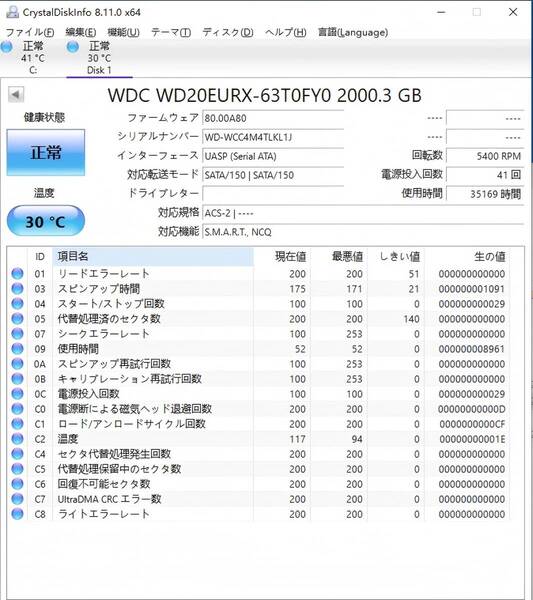Select raw value 000000008961
This screenshot has height=600, width=533.
pos(472,349)
